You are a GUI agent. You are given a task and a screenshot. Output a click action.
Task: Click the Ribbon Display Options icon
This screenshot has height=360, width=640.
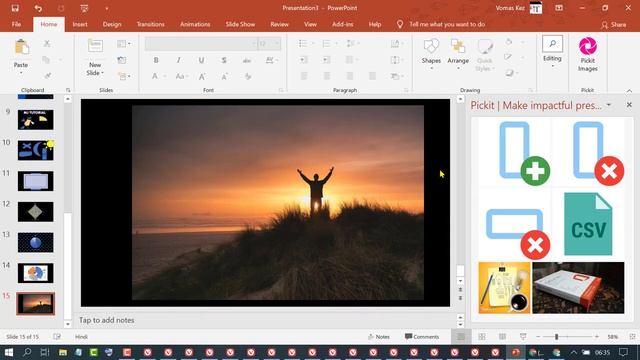coord(559,8)
